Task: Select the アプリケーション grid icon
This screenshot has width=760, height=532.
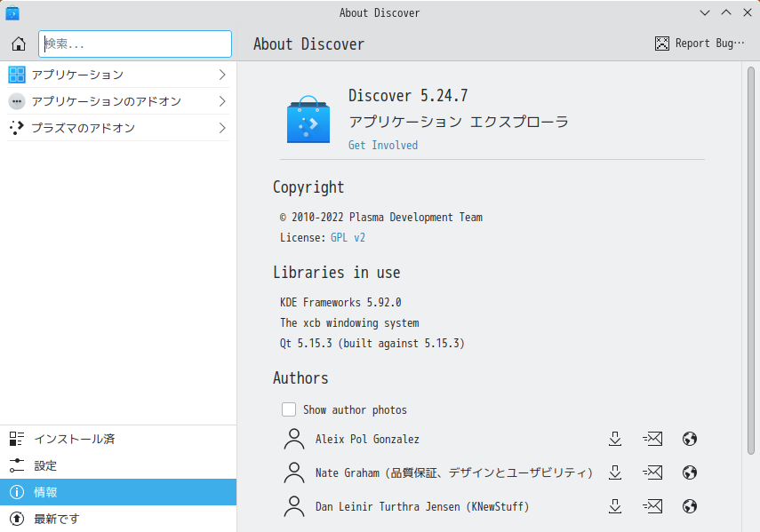Action: click(15, 75)
